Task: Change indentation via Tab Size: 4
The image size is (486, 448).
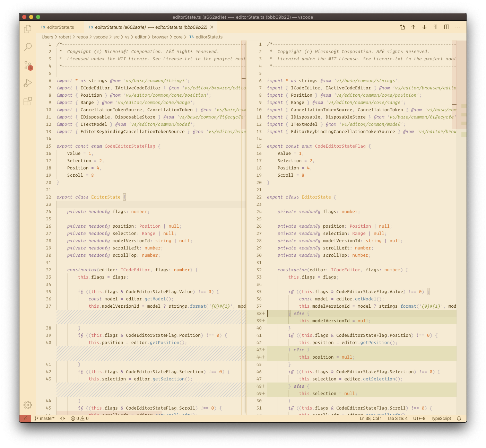Action: (x=397, y=419)
